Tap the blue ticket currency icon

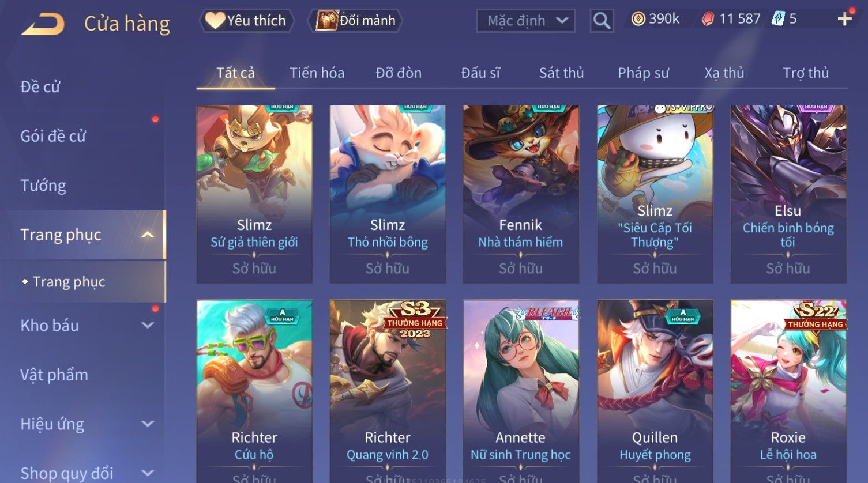[x=778, y=19]
